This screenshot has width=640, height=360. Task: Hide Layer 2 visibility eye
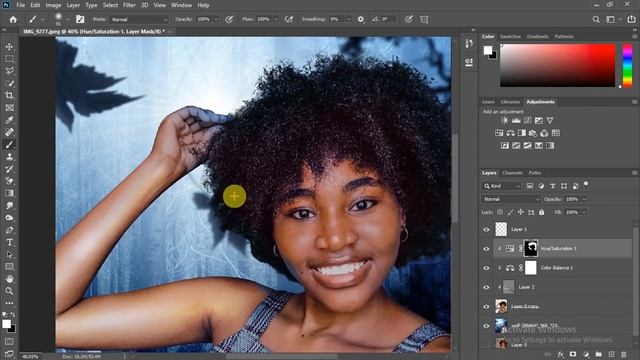click(486, 287)
